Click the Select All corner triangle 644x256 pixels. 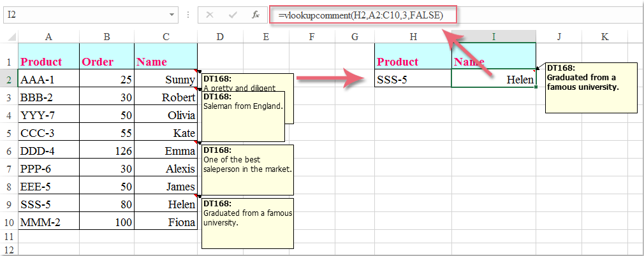(10, 37)
